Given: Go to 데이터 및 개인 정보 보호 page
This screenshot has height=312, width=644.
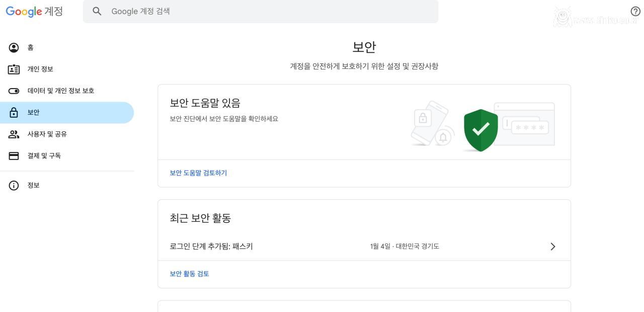Looking at the screenshot, I should point(61,91).
